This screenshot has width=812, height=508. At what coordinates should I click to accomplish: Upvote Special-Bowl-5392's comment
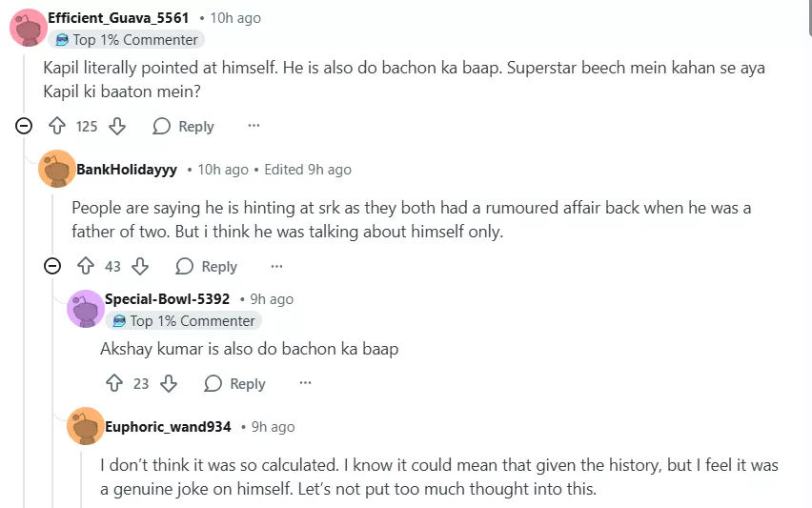114,383
